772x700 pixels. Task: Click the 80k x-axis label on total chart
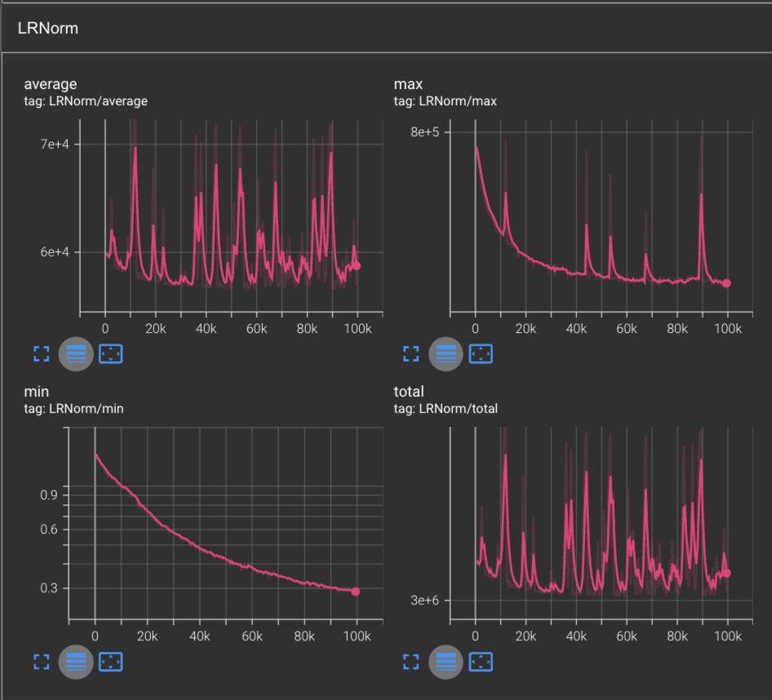point(677,636)
